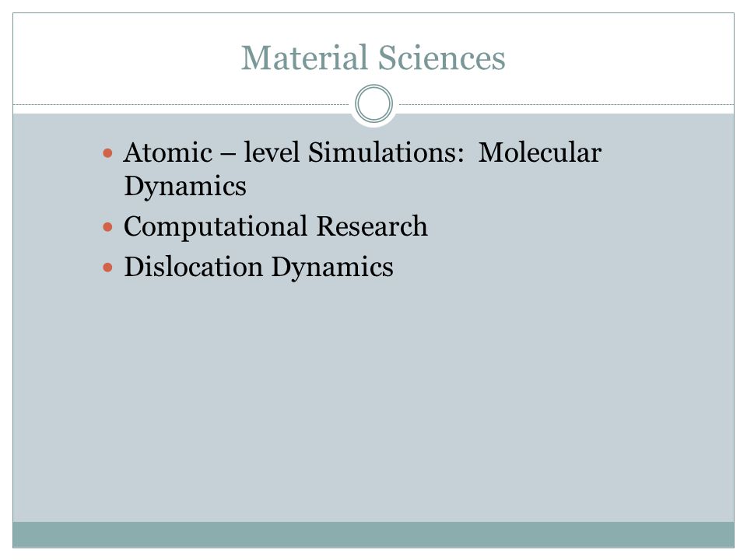The width and height of the screenshot is (747, 560).
Task: Click the dashed divider line left of circle
Action: click(181, 104)
